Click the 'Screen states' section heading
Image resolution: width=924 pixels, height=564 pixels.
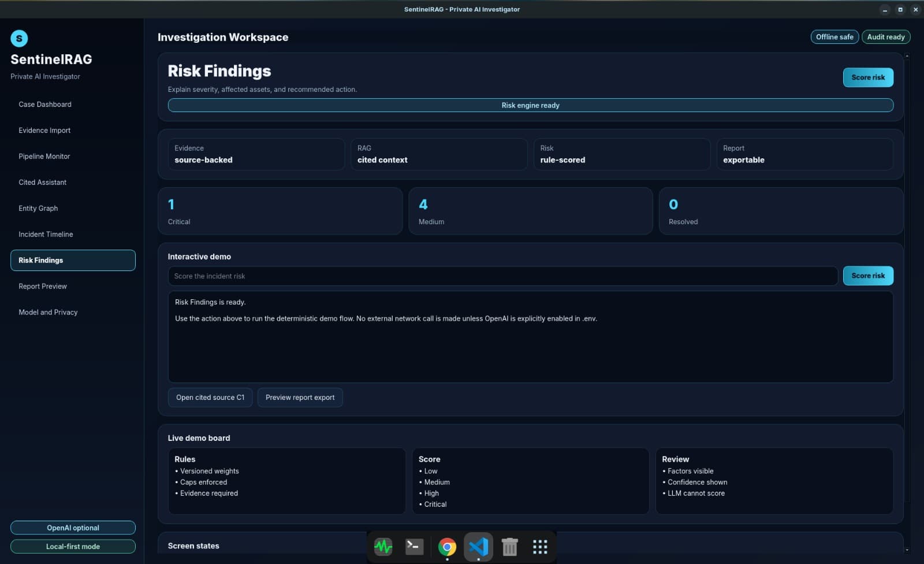(x=193, y=546)
